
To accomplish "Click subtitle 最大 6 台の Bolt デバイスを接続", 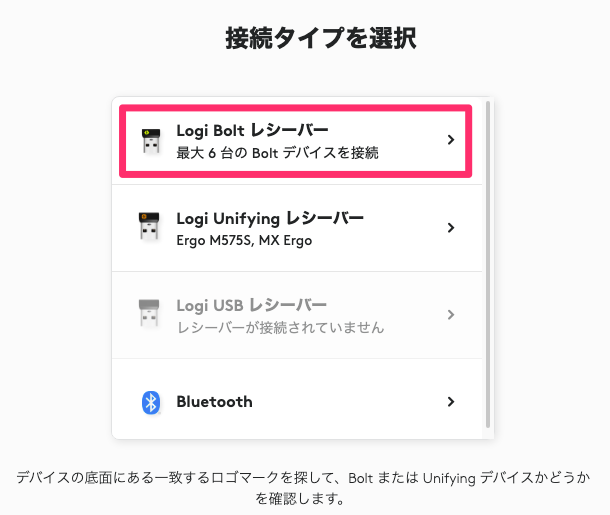I will (277, 153).
